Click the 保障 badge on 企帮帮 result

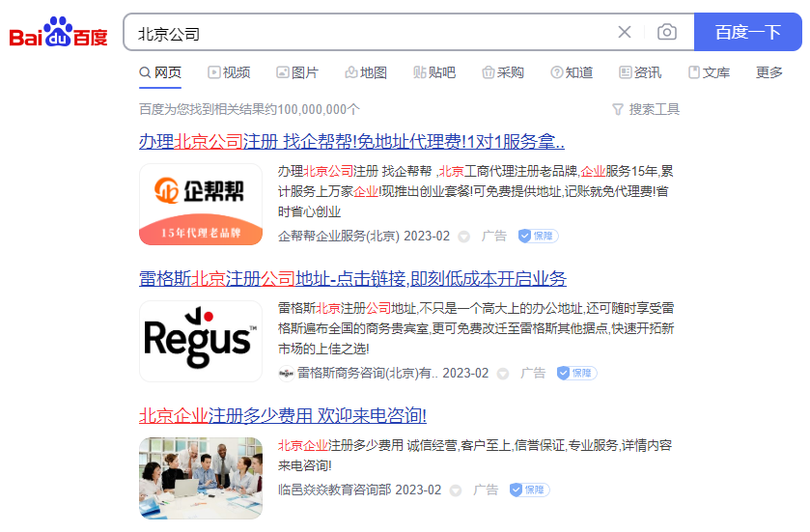pos(538,236)
